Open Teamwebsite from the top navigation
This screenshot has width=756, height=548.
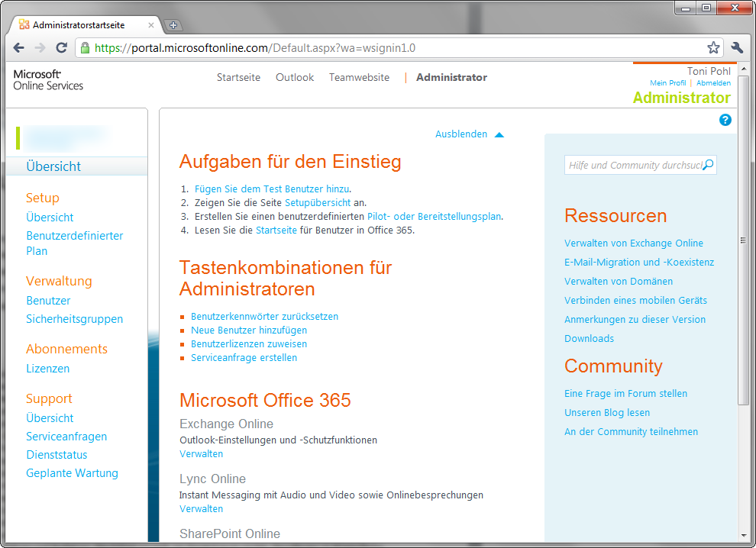(358, 77)
